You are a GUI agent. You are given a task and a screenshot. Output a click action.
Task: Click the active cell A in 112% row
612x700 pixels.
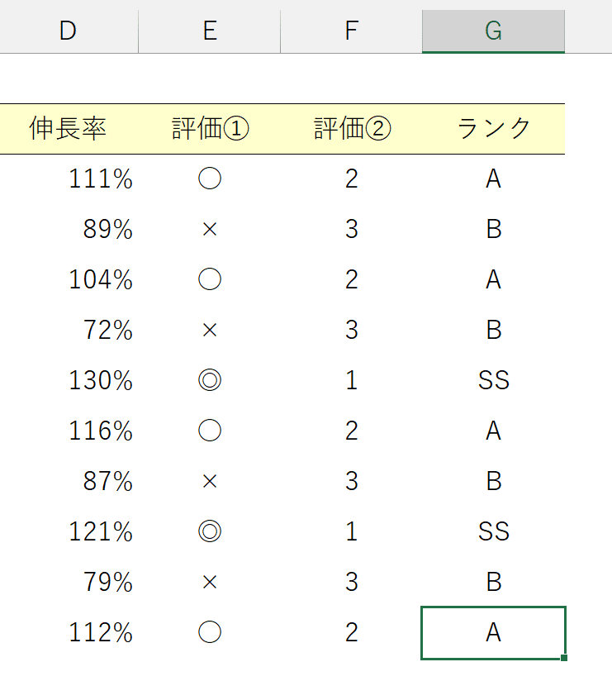coord(493,632)
